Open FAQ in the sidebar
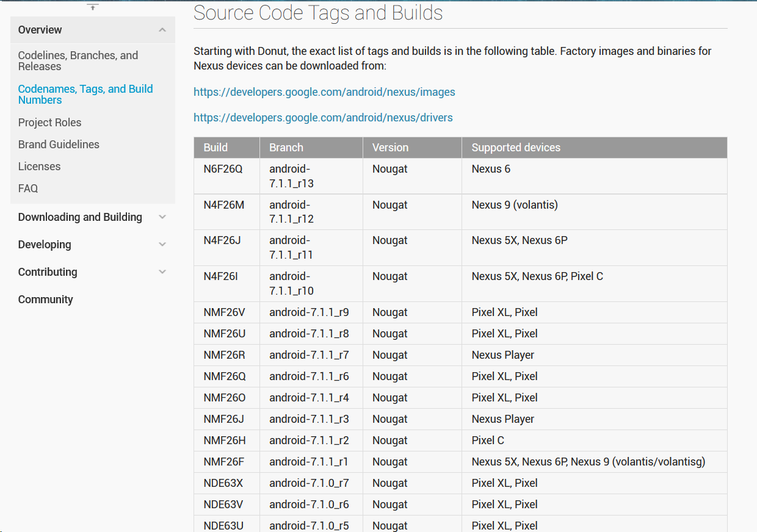Image resolution: width=757 pixels, height=532 pixels. [28, 189]
